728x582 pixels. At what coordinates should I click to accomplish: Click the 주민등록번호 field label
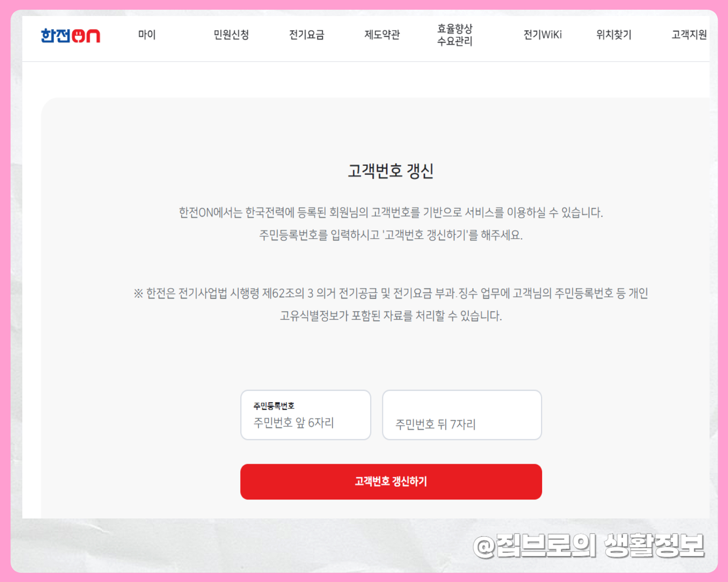click(274, 405)
